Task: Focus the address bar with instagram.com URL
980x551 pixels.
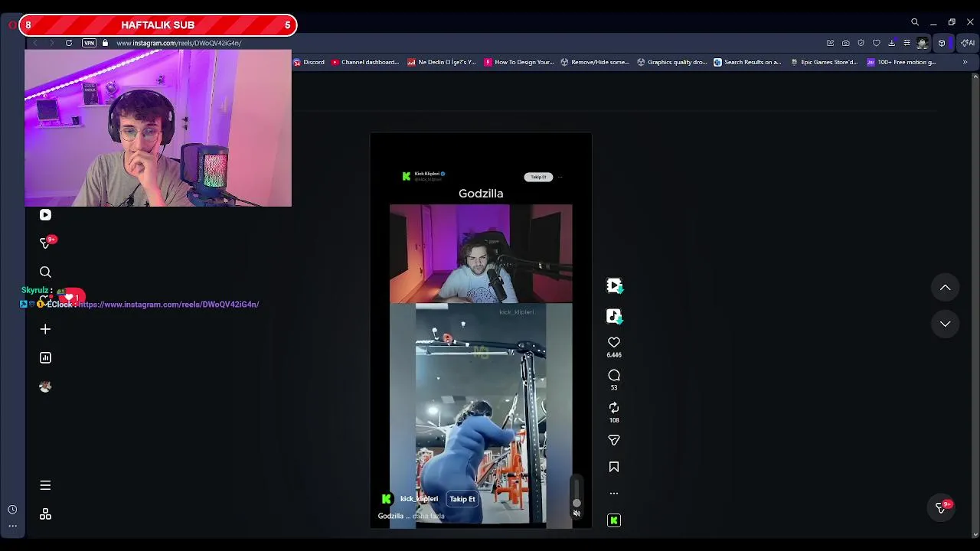Action: pos(178,43)
